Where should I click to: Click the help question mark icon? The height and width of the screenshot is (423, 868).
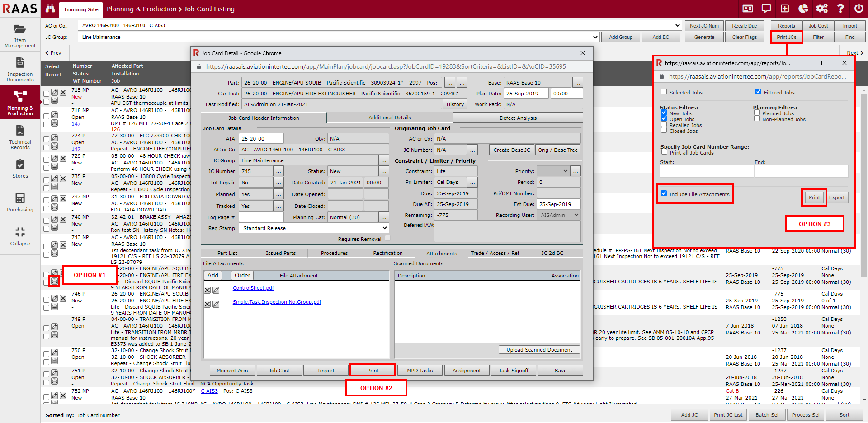(840, 9)
